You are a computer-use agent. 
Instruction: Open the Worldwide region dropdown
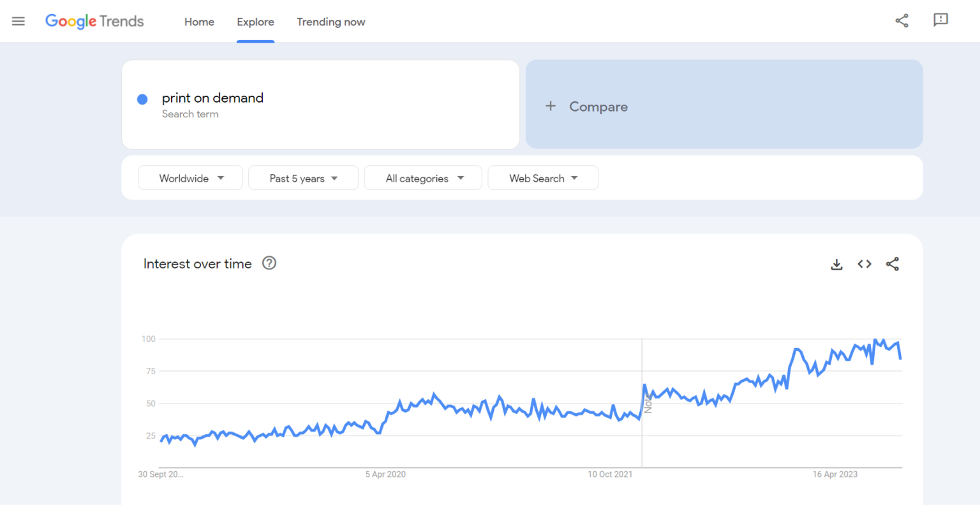coord(189,178)
